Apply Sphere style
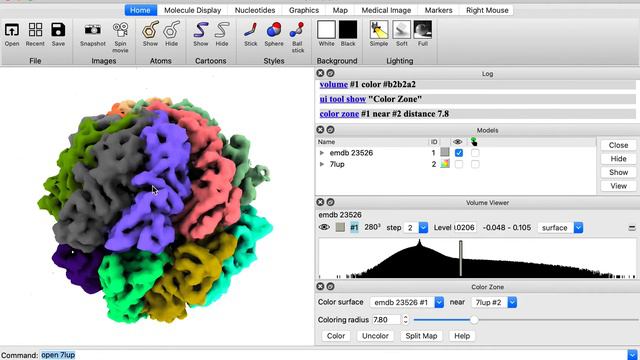Viewport: 640px width, 360px height. point(273,30)
